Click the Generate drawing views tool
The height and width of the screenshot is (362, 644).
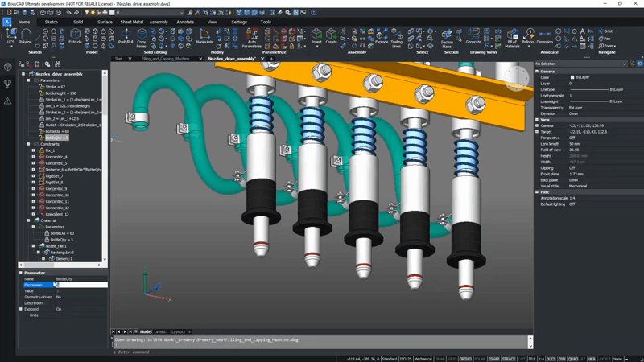(x=473, y=36)
